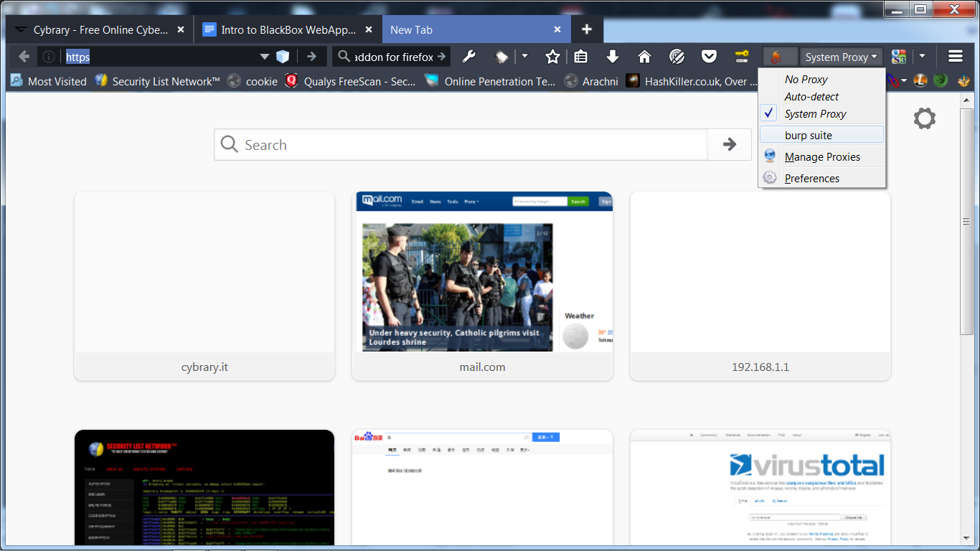The height and width of the screenshot is (551, 980).
Task: Select burp suite proxy menu entry
Action: click(809, 136)
